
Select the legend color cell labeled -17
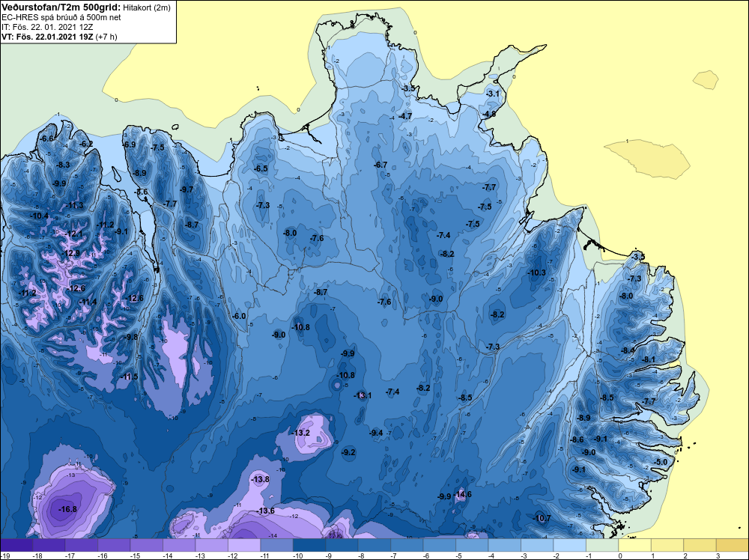coord(82,545)
